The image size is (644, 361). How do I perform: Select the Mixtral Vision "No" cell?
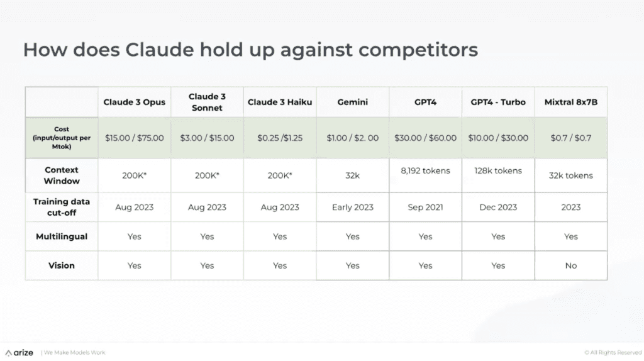pos(570,265)
